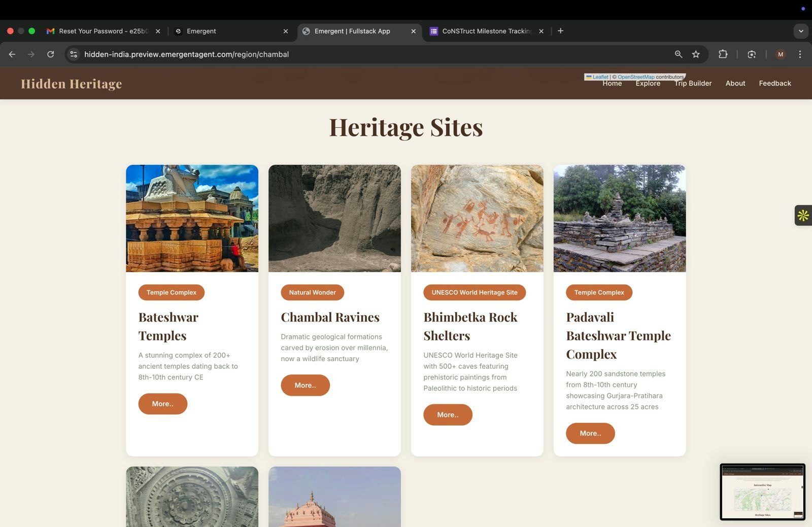The width and height of the screenshot is (812, 527).
Task: Open the OpenStreetMap contributors link
Action: (637, 77)
